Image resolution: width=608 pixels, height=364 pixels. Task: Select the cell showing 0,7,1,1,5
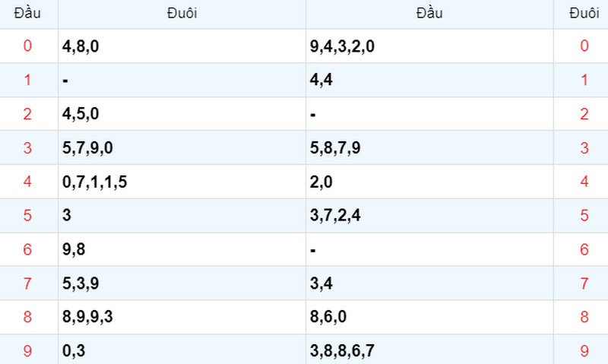[x=182, y=182]
